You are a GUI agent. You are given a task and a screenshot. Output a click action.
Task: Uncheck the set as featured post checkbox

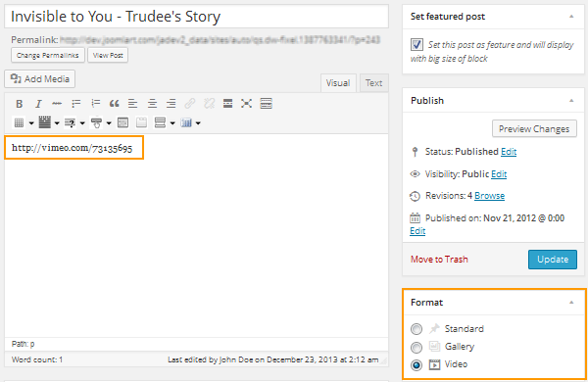click(x=416, y=45)
